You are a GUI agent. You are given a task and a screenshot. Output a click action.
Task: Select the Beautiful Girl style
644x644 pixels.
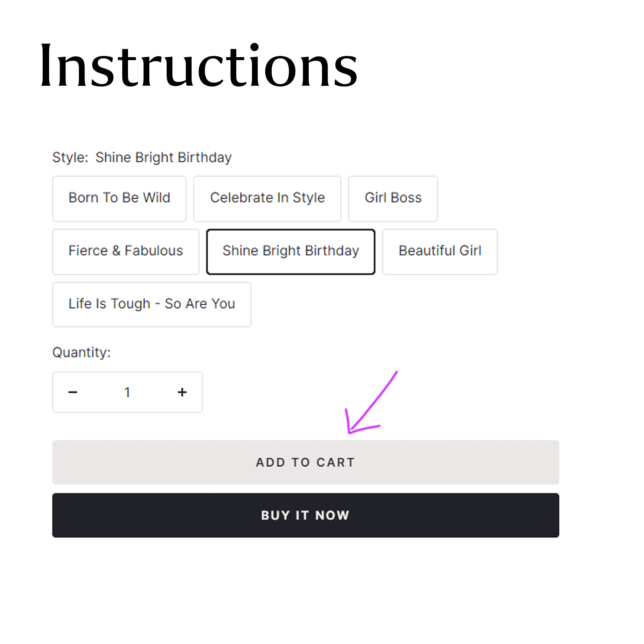pyautogui.click(x=440, y=251)
